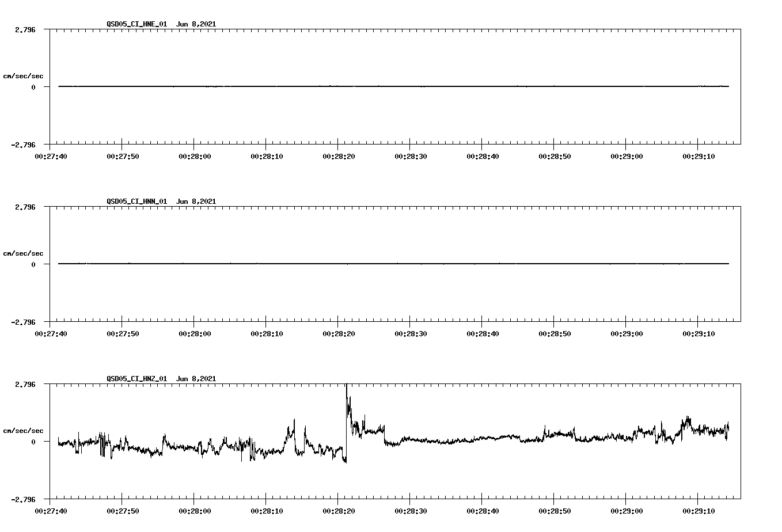
Task: Click the 00:28:20 time label under HNE plot
Action: [x=339, y=156]
